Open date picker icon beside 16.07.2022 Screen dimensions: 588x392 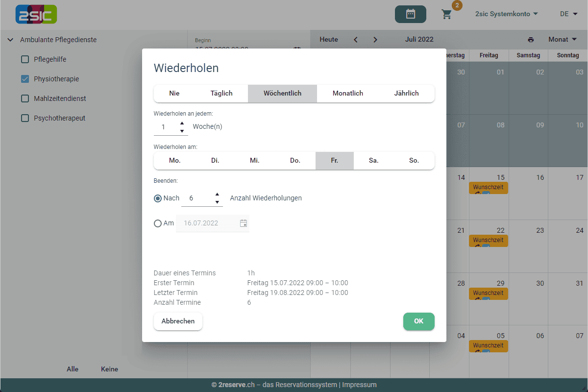point(244,223)
